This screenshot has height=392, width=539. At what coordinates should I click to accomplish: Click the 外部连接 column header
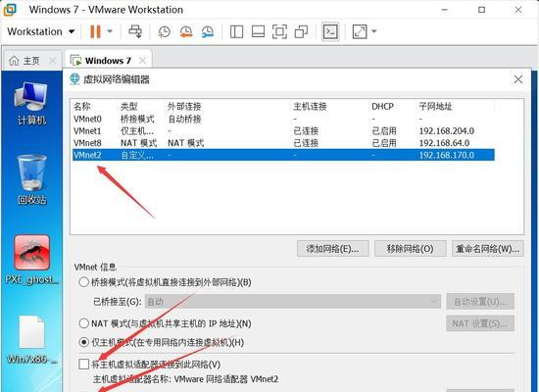point(184,107)
